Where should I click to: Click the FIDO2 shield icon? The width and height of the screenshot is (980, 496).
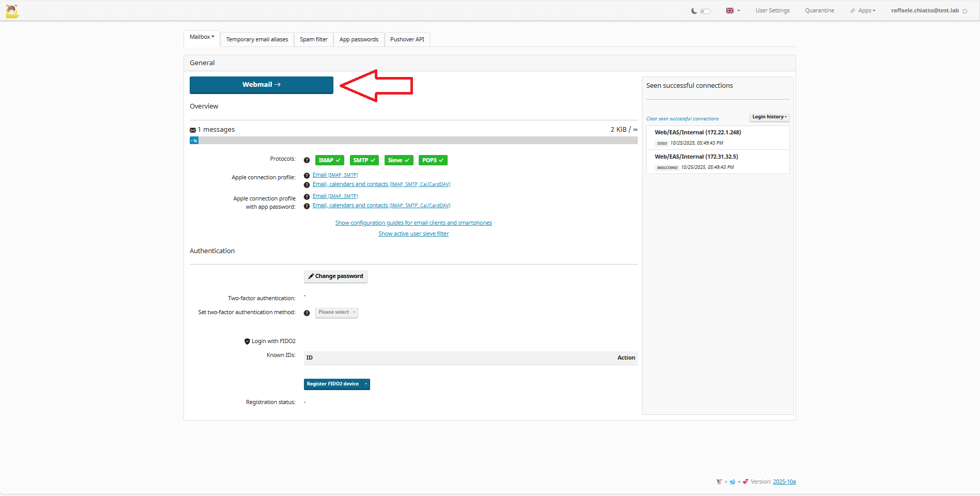[247, 342]
